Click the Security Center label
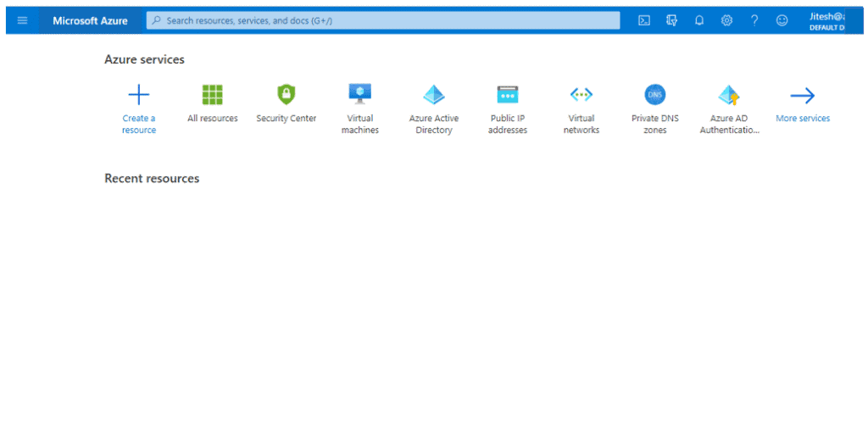Image resolution: width=868 pixels, height=444 pixels. click(x=287, y=118)
